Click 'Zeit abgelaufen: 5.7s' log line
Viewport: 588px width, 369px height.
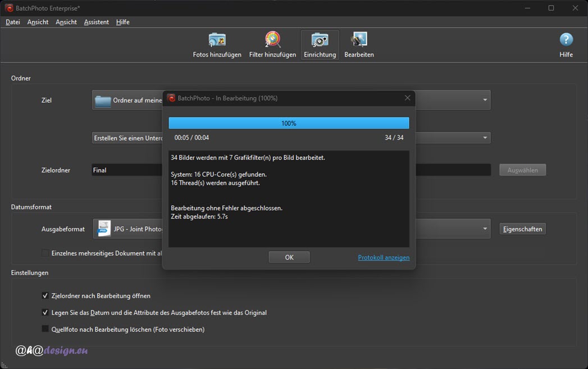pyautogui.click(x=199, y=217)
